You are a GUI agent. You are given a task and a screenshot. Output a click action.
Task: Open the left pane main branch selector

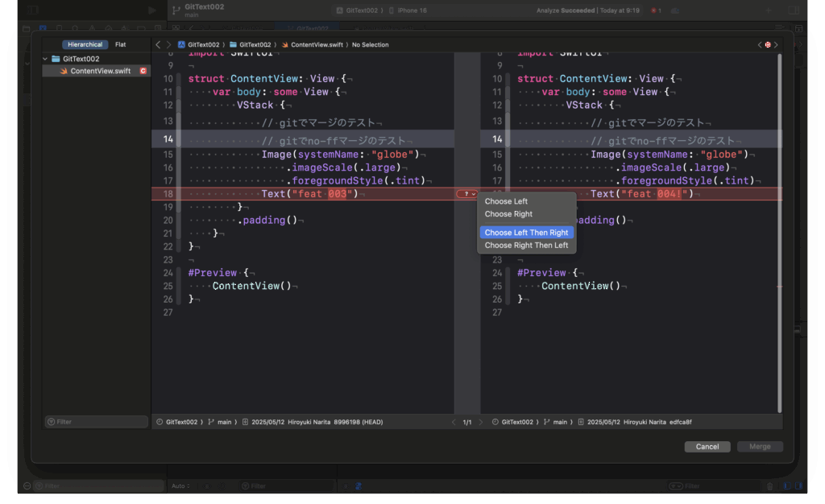[221, 422]
